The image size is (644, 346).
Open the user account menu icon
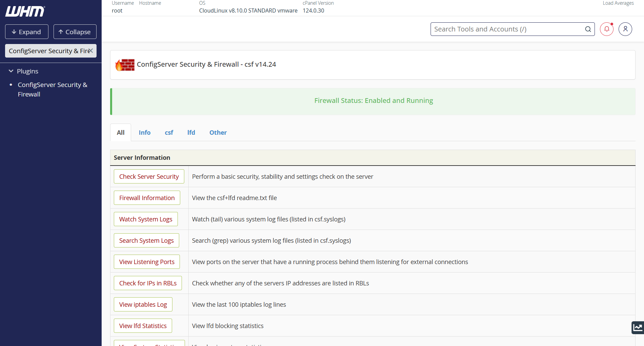tap(625, 29)
